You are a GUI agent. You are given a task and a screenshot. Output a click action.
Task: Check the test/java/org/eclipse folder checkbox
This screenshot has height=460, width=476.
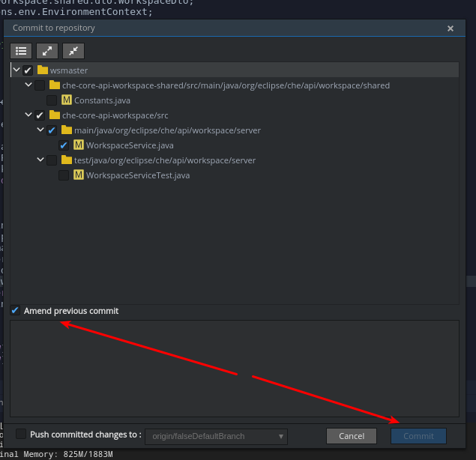click(52, 160)
